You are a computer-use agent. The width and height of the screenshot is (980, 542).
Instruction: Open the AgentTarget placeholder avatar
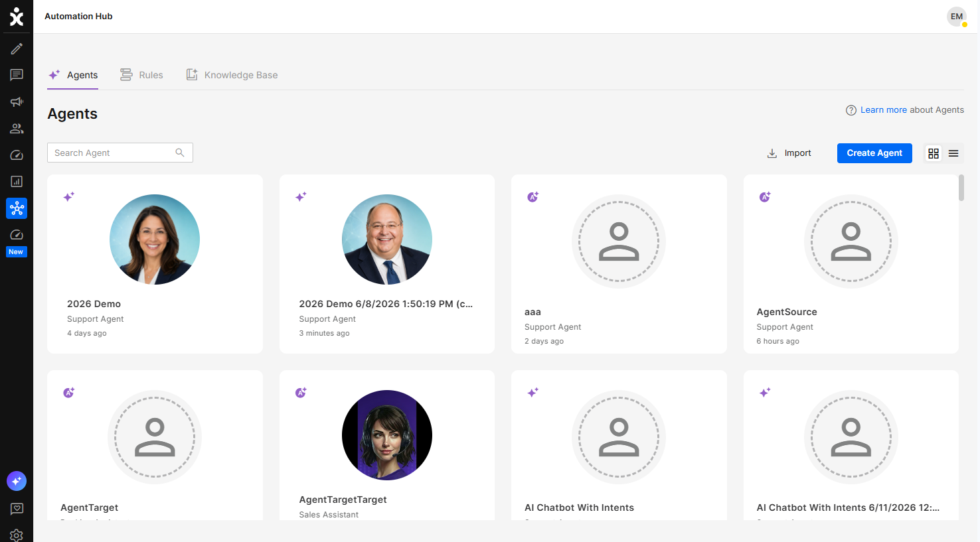(155, 437)
